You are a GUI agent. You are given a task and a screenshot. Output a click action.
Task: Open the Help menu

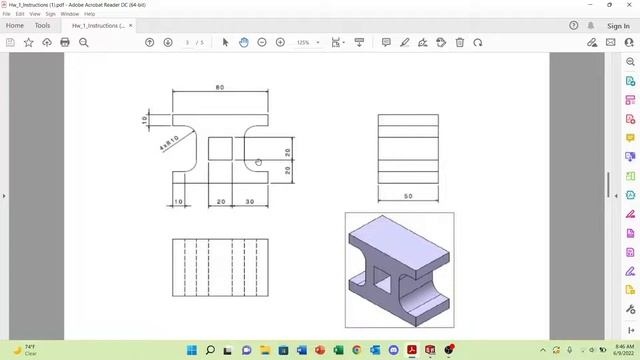point(89,14)
